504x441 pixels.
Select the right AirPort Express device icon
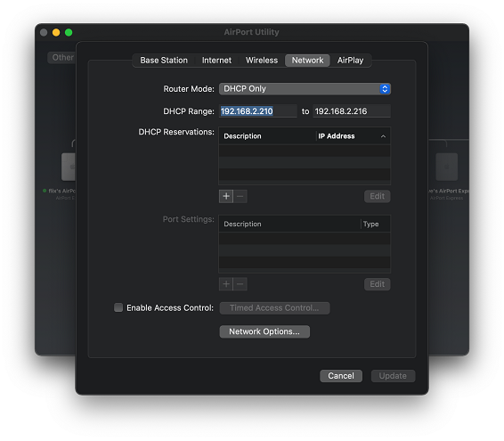[446, 167]
